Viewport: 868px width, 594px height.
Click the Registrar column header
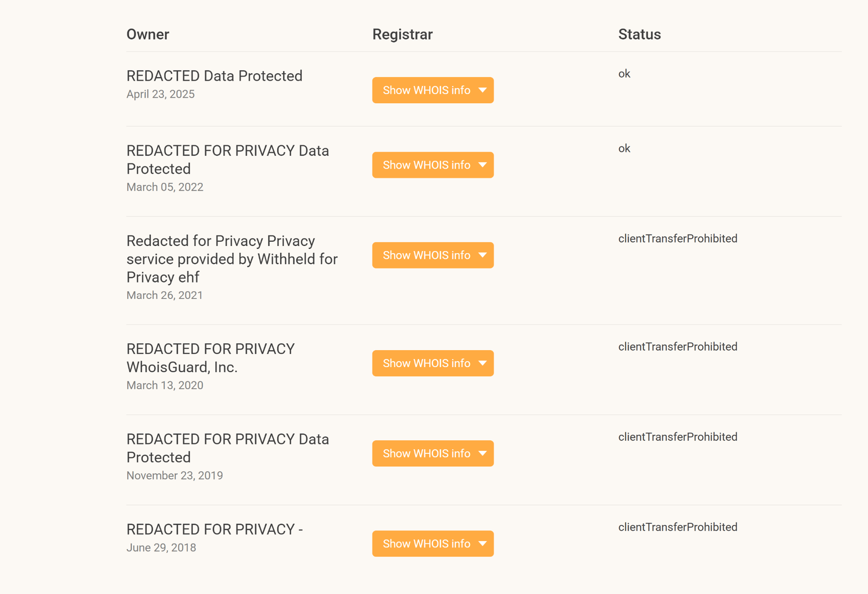point(402,34)
